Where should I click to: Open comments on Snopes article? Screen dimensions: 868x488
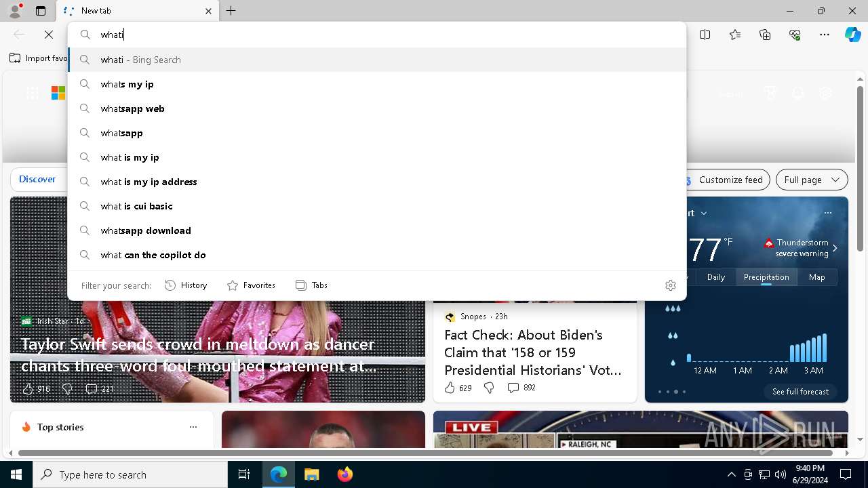[x=521, y=388]
